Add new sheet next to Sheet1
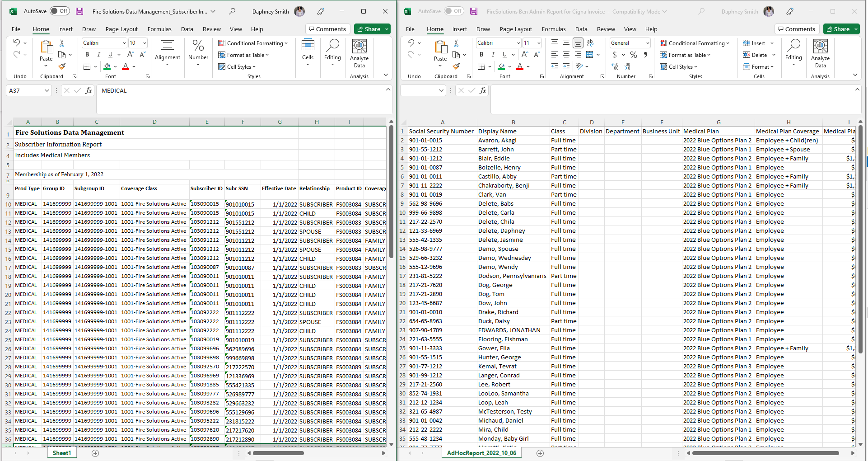868x461 pixels. 95,453
